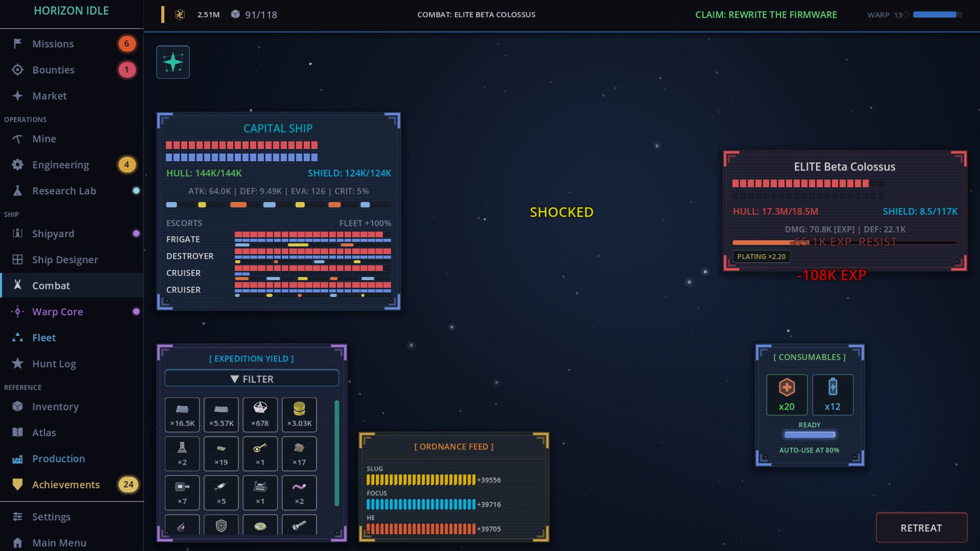980x551 pixels.
Task: Select the ×7 chip item
Action: pyautogui.click(x=182, y=493)
